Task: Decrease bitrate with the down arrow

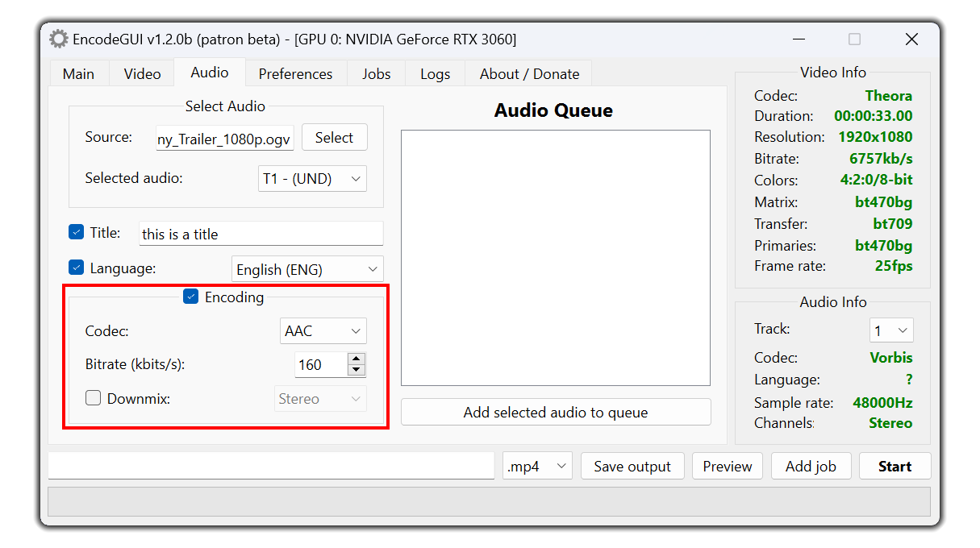Action: [357, 371]
